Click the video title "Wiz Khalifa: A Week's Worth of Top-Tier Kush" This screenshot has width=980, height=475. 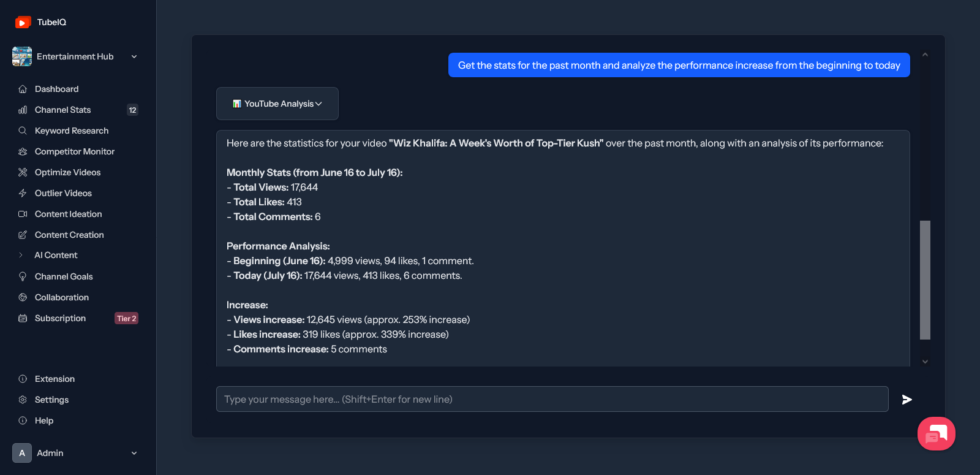(x=496, y=143)
